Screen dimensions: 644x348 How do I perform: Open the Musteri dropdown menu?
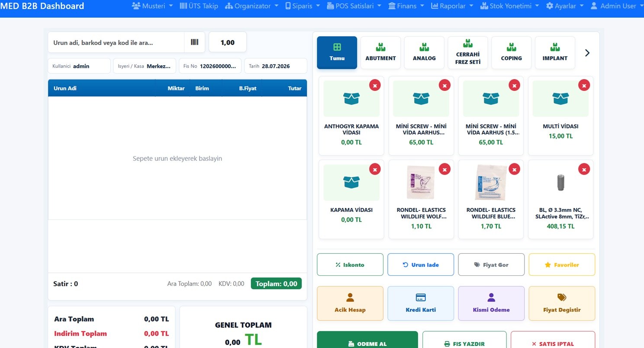(152, 6)
